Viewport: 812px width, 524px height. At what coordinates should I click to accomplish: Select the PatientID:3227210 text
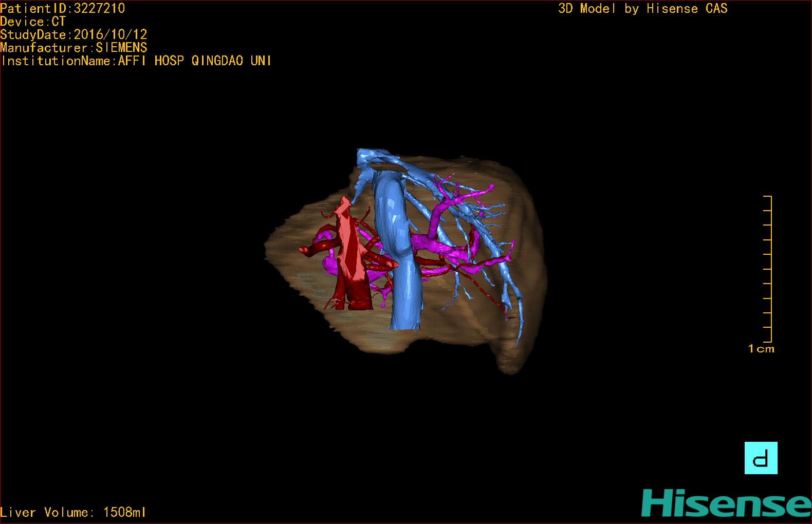(x=62, y=8)
